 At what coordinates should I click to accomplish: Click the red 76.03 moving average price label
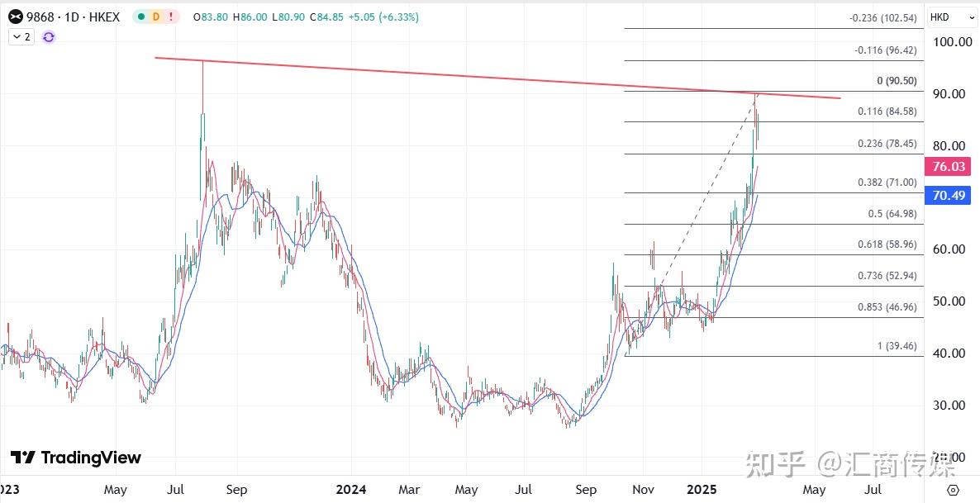coord(949,166)
